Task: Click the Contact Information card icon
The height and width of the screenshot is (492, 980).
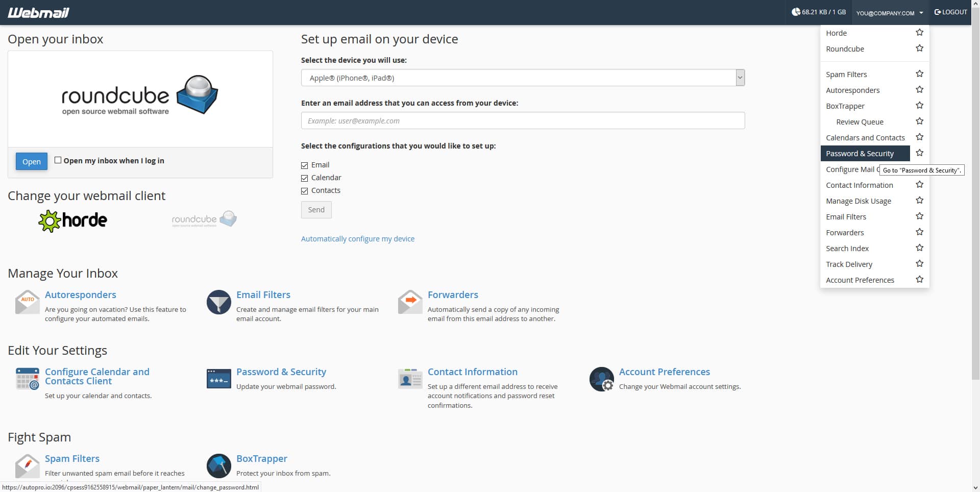Action: [x=410, y=379]
